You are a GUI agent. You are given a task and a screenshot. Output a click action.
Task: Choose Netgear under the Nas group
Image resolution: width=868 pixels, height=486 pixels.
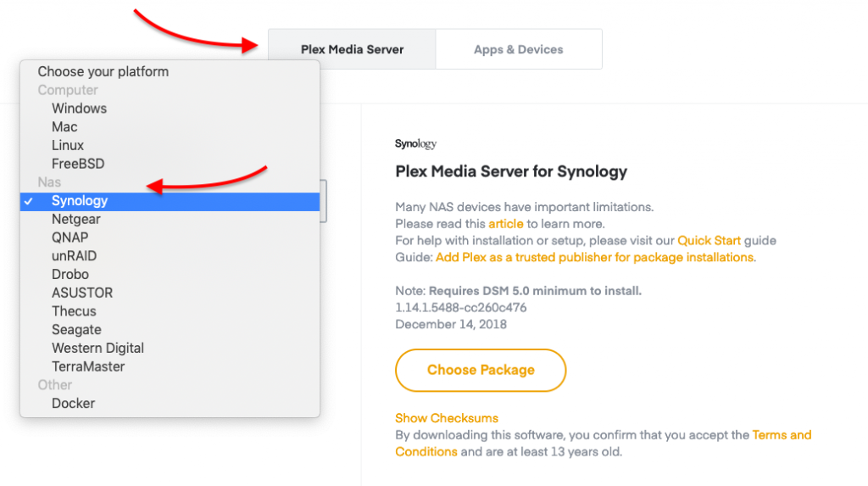click(x=76, y=219)
